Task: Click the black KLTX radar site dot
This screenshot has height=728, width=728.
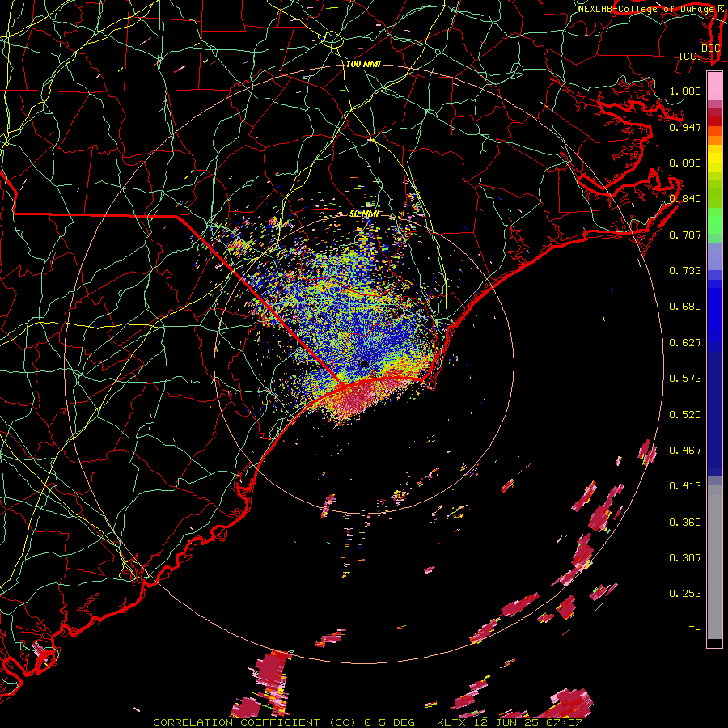Action: 364,363
